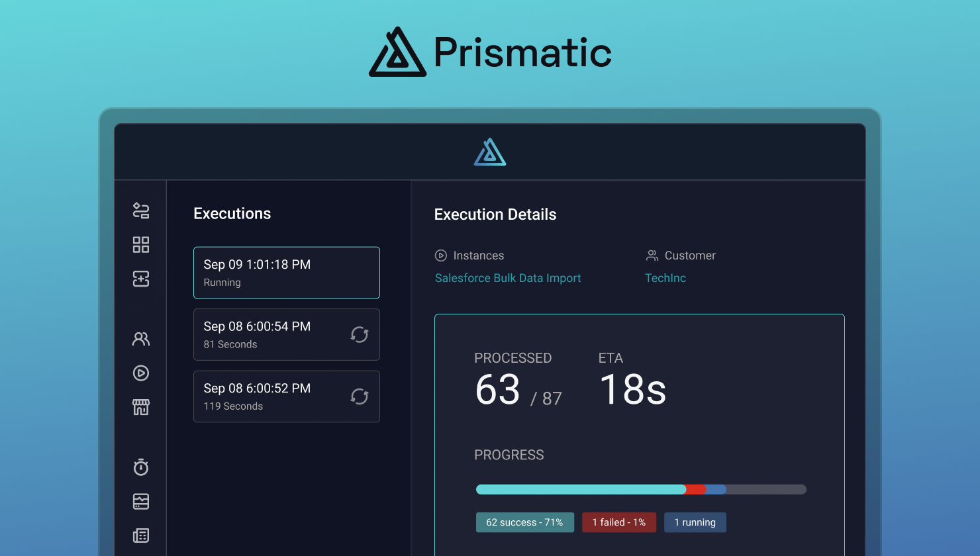Open the marketplace storefront icon in sidebar
980x556 pixels.
click(141, 407)
